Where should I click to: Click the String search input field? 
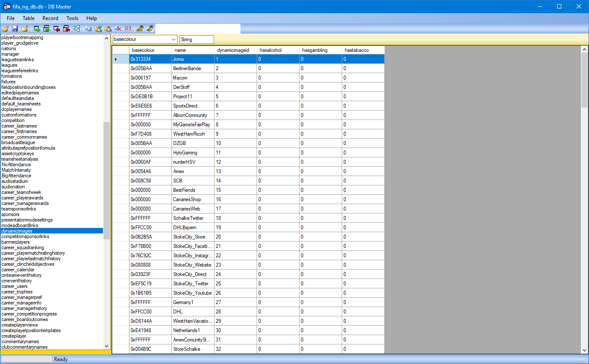pyautogui.click(x=197, y=40)
